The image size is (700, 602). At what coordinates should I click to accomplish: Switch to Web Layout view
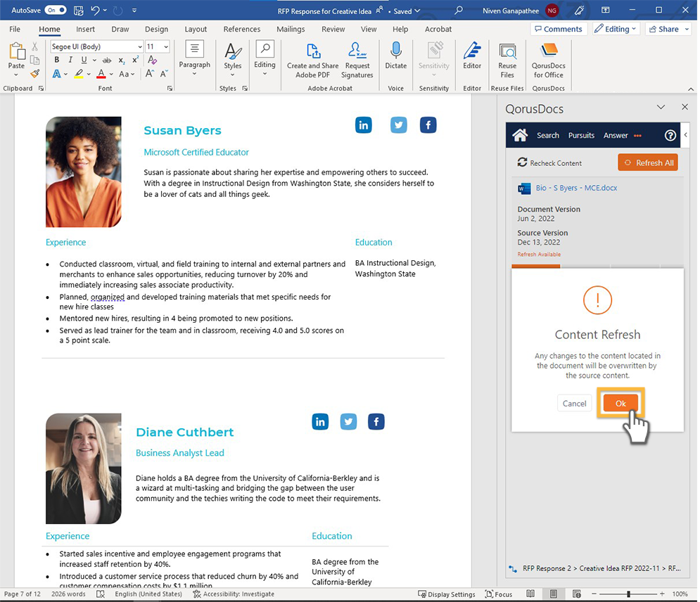[x=577, y=594]
